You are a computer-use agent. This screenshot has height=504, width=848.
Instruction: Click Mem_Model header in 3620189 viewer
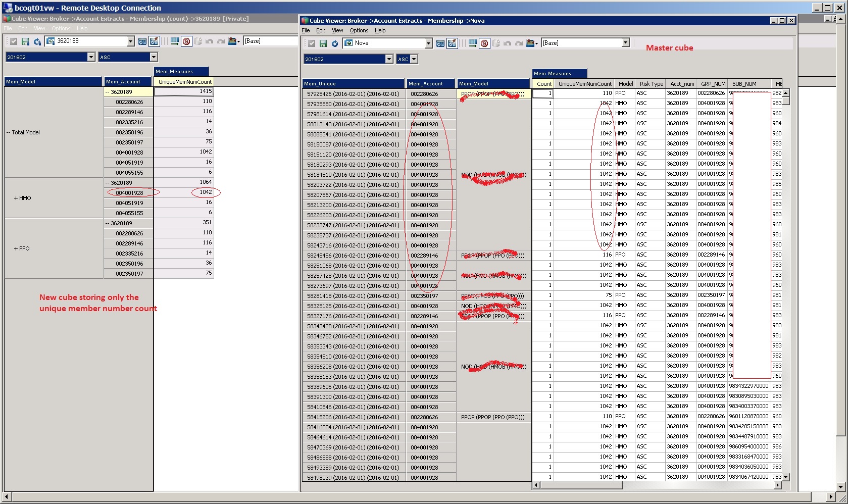point(53,82)
